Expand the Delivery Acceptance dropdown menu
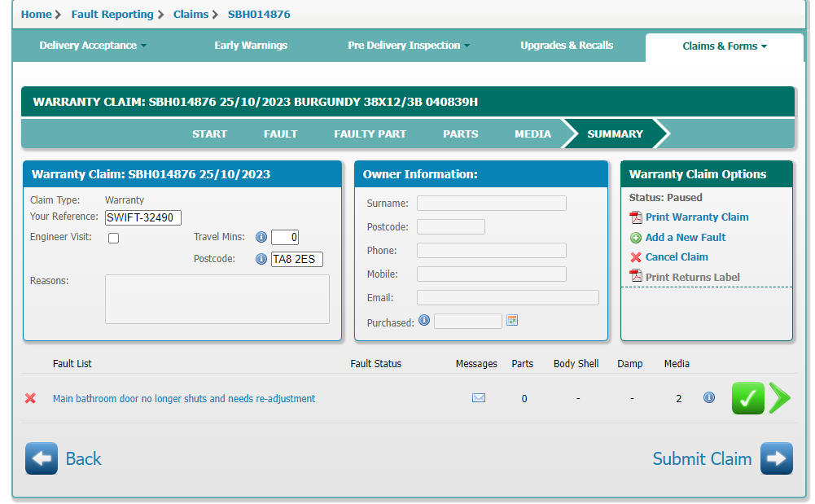Viewport: 815px width, 504px height. (x=93, y=46)
